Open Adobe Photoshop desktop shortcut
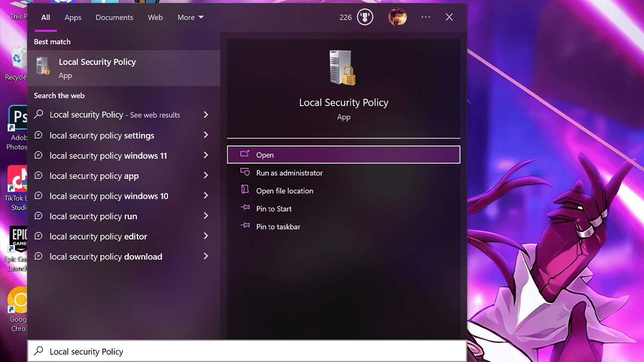Screen dimensions: 644x362 [18, 129]
